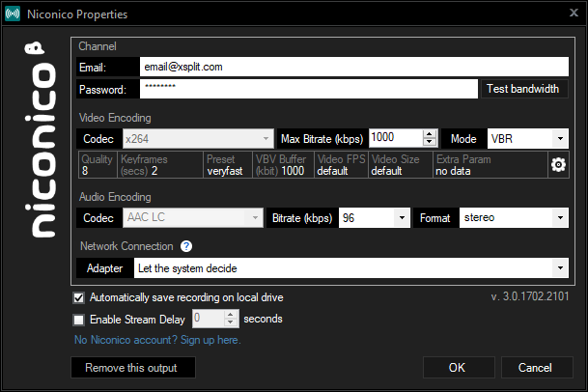
Task: Click the Video FPS default cell
Action: tap(341, 165)
